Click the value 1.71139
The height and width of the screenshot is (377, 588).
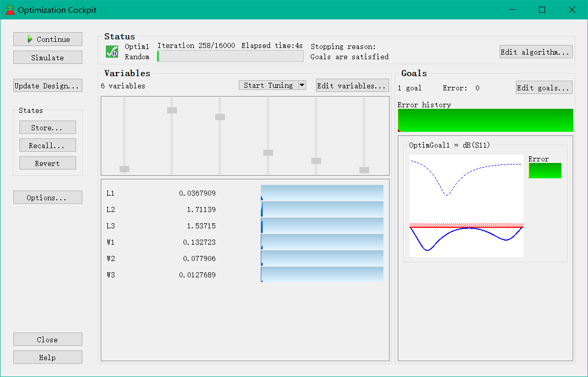tap(201, 209)
